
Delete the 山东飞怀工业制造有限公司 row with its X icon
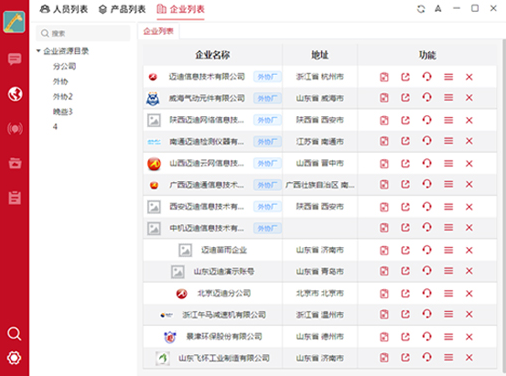pyautogui.click(x=469, y=358)
